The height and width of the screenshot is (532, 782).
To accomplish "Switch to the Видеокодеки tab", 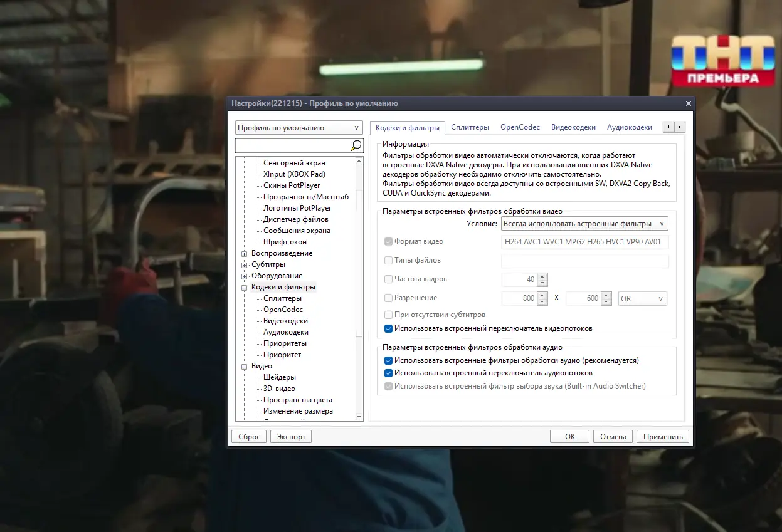I will coord(573,127).
